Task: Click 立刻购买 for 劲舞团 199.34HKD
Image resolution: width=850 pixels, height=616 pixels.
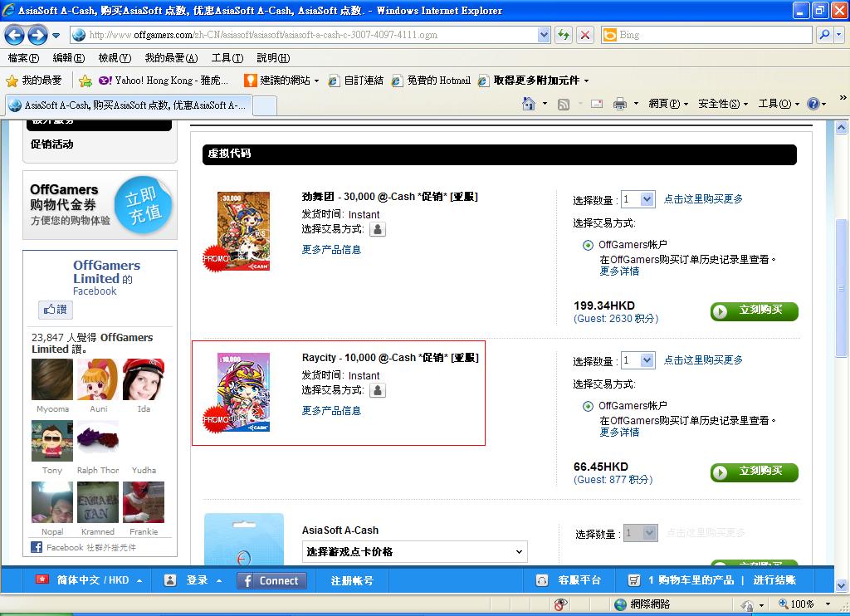Action: click(x=754, y=311)
